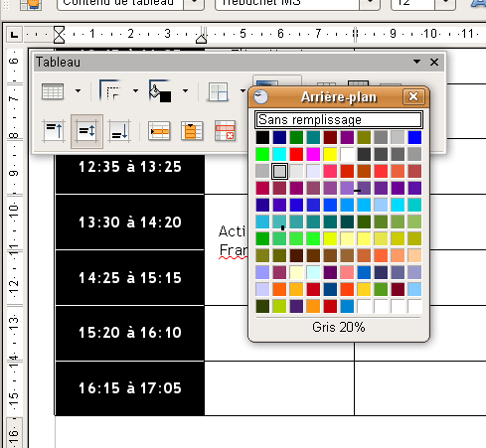Click the paint bucket background color icon
Image resolution: width=486 pixels, height=448 pixels.
click(160, 90)
